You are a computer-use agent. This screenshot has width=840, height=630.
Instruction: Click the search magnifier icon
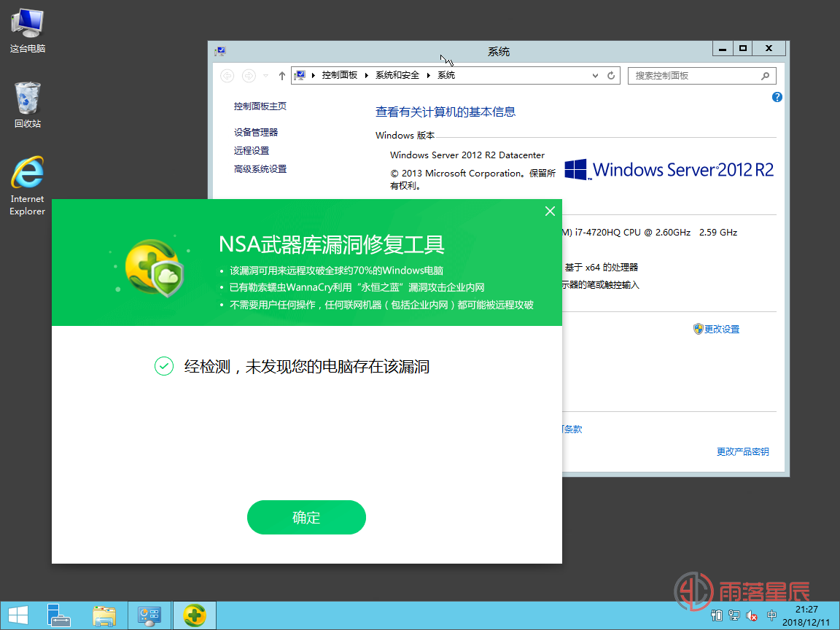coord(766,76)
